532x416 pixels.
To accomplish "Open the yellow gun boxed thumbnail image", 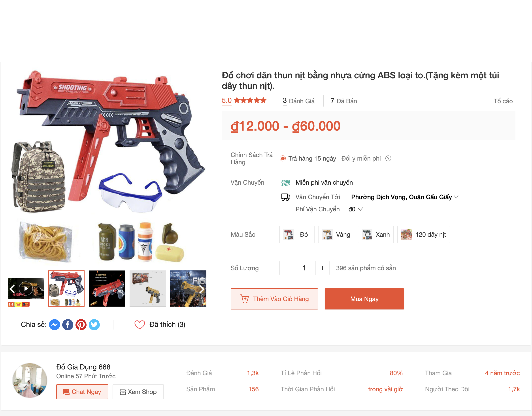I will coord(148,288).
